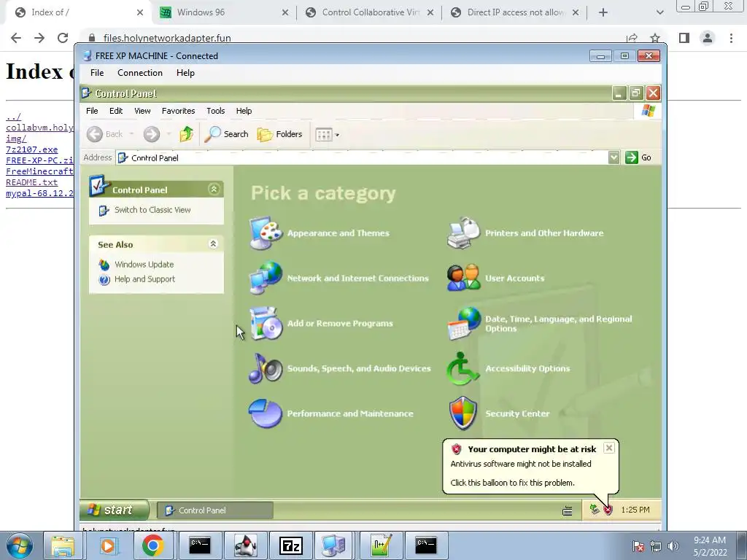
Task: Dismiss the computer at risk balloon
Action: pyautogui.click(x=609, y=448)
